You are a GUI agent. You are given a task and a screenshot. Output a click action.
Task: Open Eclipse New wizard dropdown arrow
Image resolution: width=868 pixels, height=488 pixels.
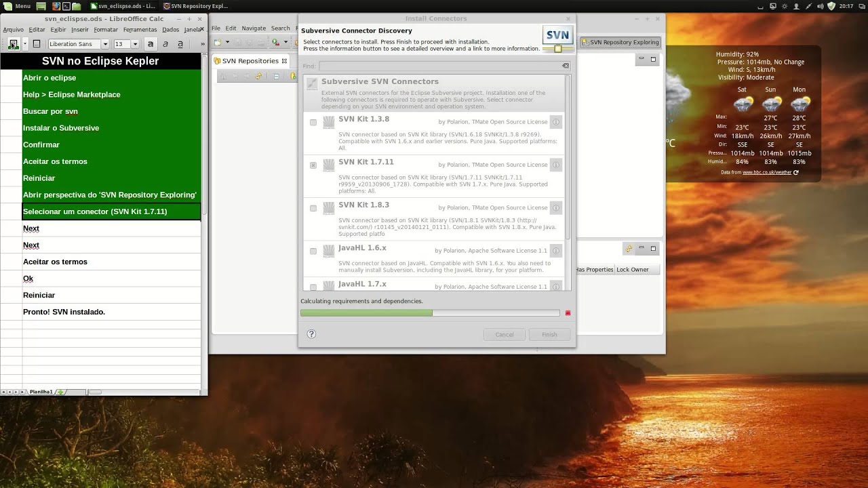(227, 42)
